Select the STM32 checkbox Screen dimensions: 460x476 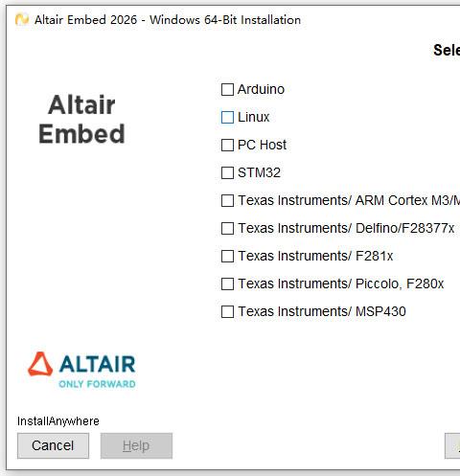point(227,173)
